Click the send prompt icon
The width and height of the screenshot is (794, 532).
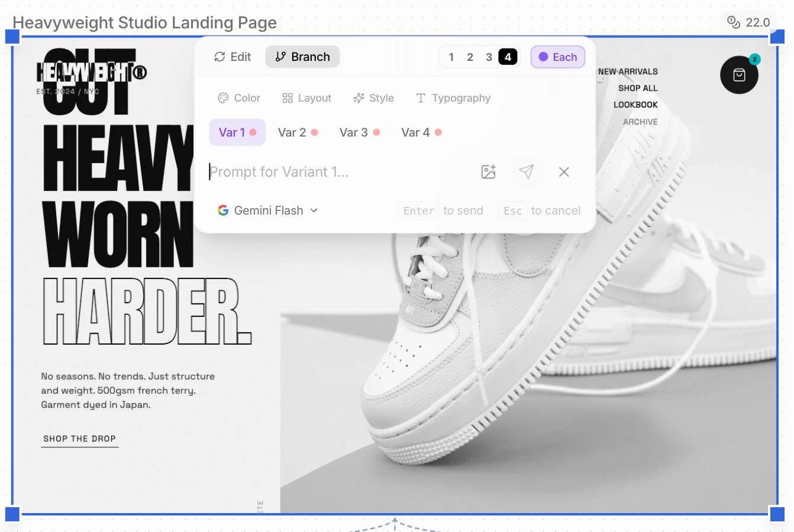pos(526,171)
